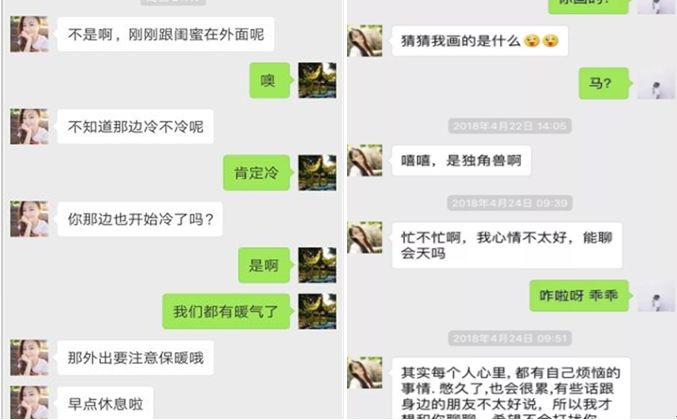Tap girl avatar beside '不是啊，刚刚跟闺蜜在外面呢' message
The height and width of the screenshot is (420, 677).
[29, 34]
